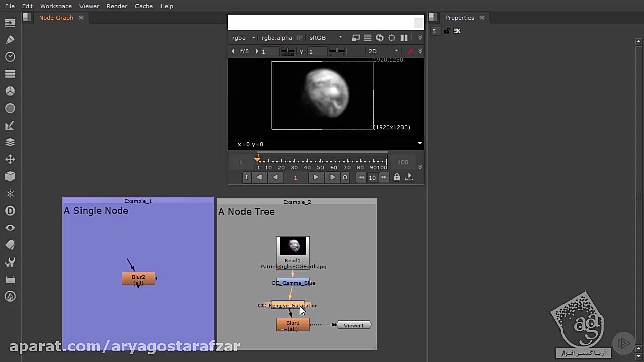Viewport: 644px width, 362px height.
Task: Toggle the properties panel lock icon
Action: [x=447, y=31]
